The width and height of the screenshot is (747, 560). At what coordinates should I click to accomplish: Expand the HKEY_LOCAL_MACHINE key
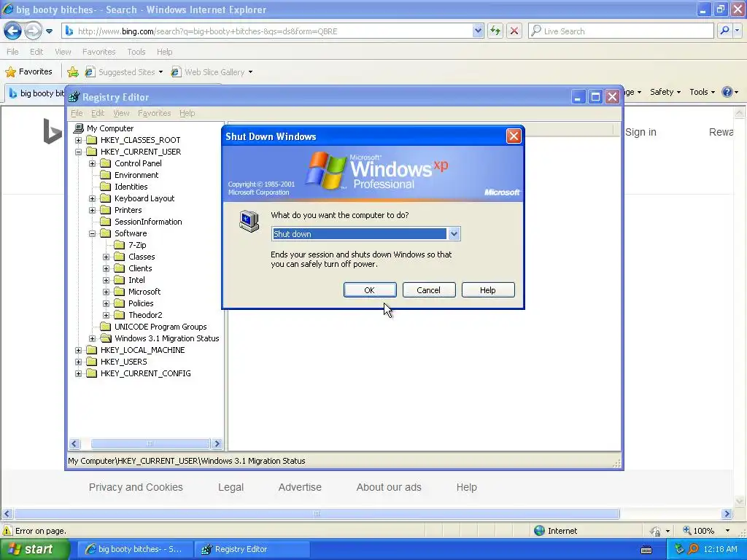click(79, 350)
